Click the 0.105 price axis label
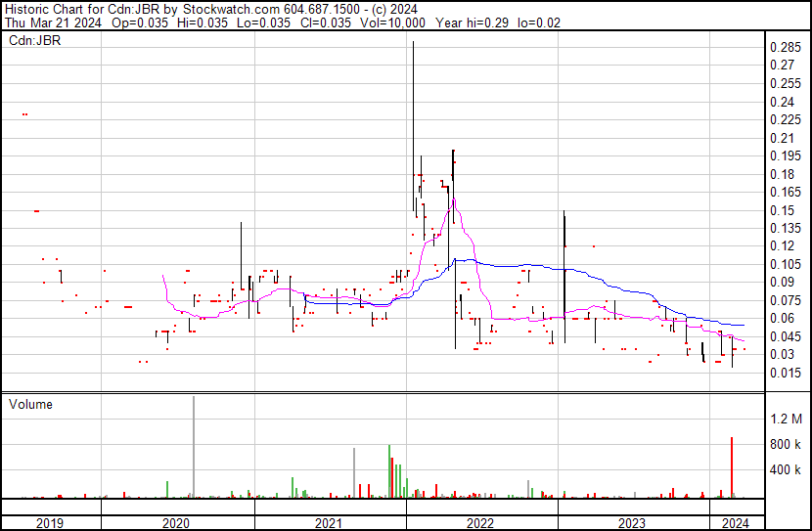 [786, 264]
